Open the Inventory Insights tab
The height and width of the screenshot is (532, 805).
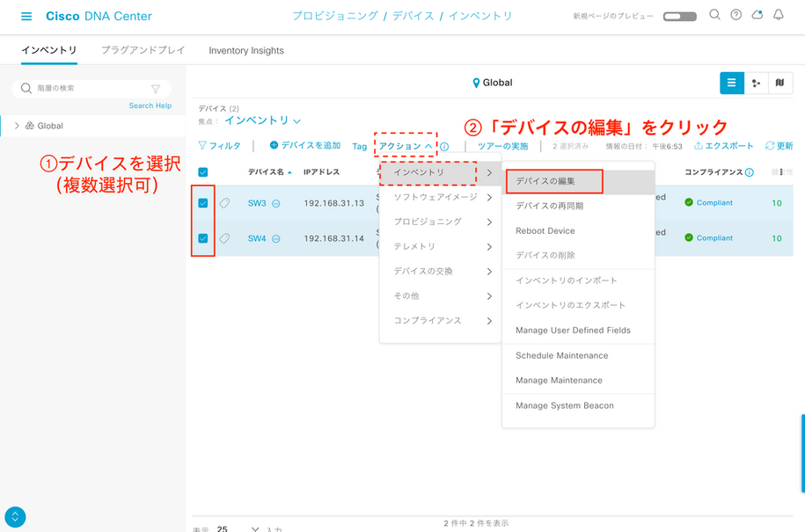[x=246, y=50]
